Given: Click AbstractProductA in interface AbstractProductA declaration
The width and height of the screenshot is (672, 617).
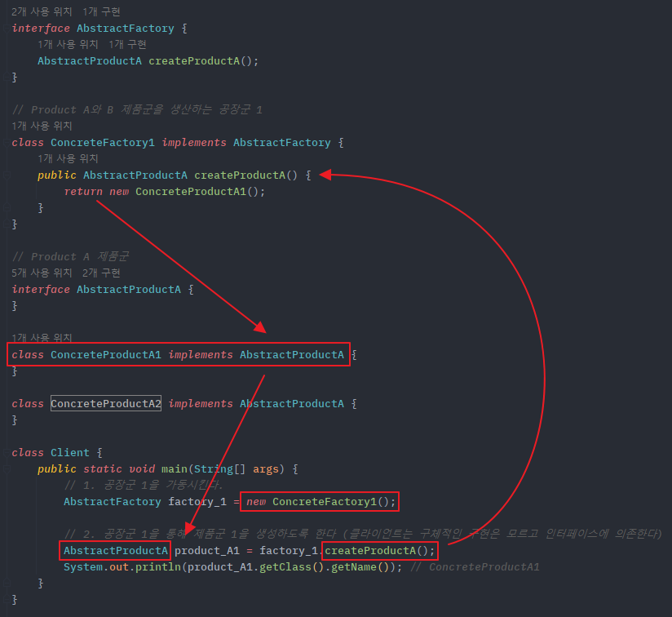Looking at the screenshot, I should coord(129,290).
